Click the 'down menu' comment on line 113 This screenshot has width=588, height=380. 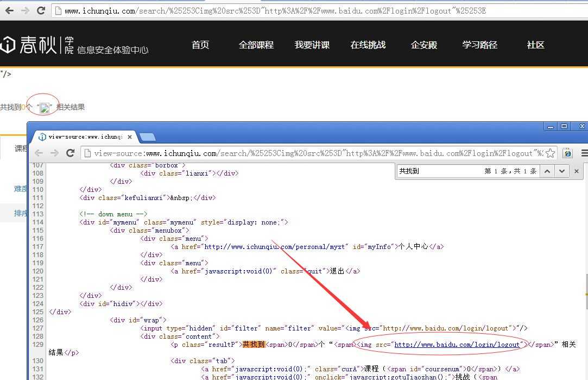[x=113, y=214]
